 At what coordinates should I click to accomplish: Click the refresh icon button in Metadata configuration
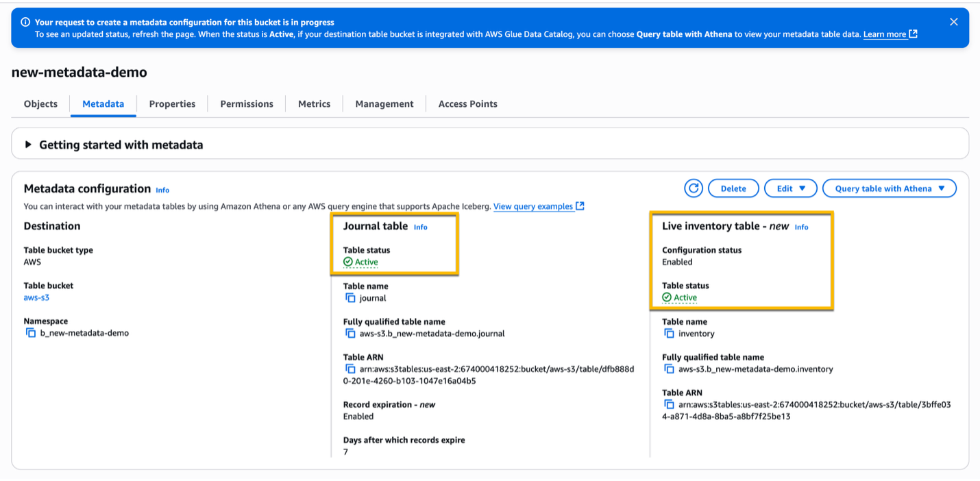click(x=694, y=188)
